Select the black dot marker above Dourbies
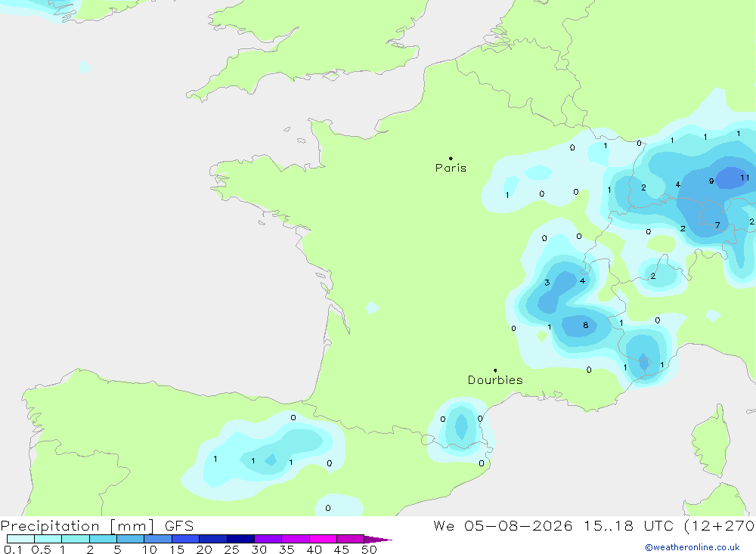This screenshot has width=756, height=554. tap(495, 370)
